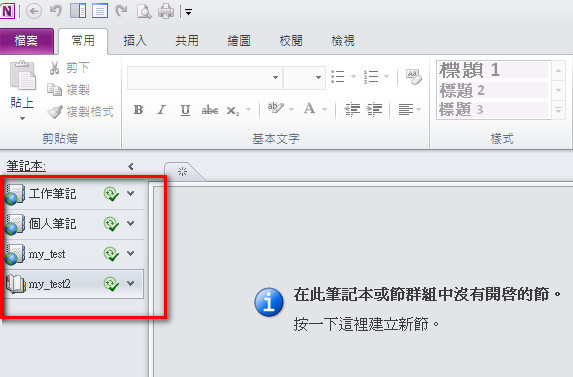Open numbering style dropdown arrow
The width and height of the screenshot is (573, 377).
tap(387, 77)
